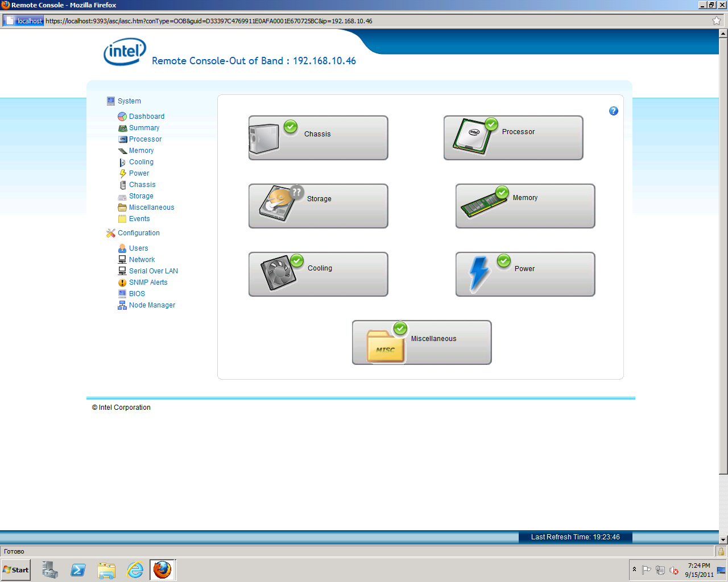Open Dashboard in the System sidebar
The width and height of the screenshot is (728, 582).
coord(146,117)
